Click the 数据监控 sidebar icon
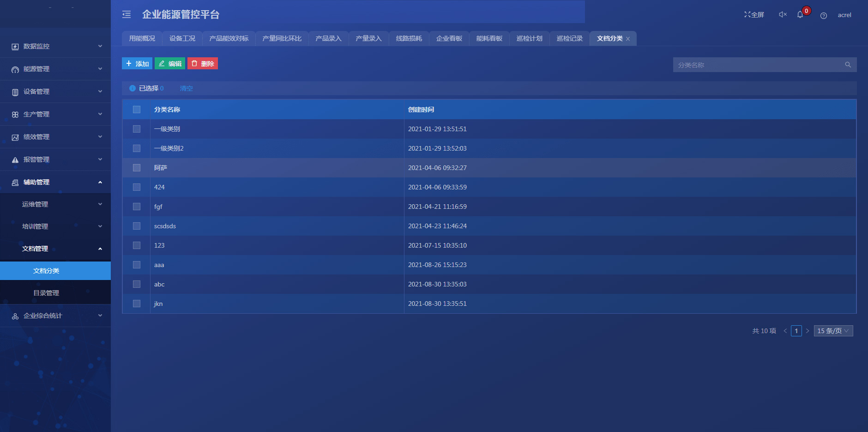Image resolution: width=868 pixels, height=432 pixels. tap(15, 47)
